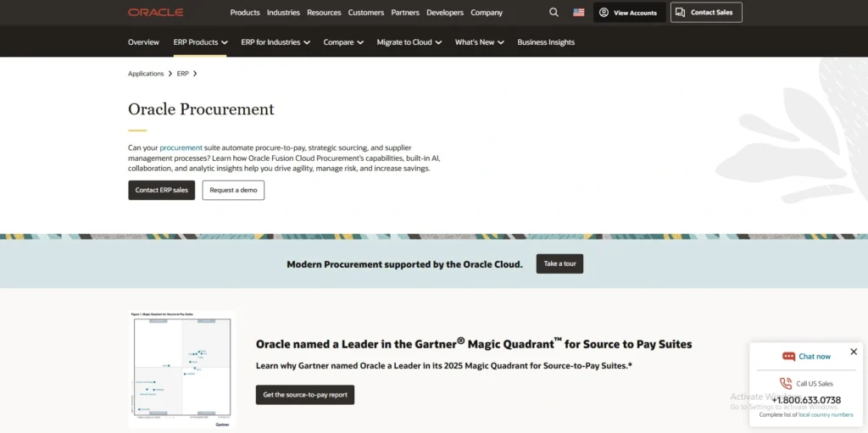The image size is (868, 433).
Task: Click the local country numbers link
Action: [826, 414]
